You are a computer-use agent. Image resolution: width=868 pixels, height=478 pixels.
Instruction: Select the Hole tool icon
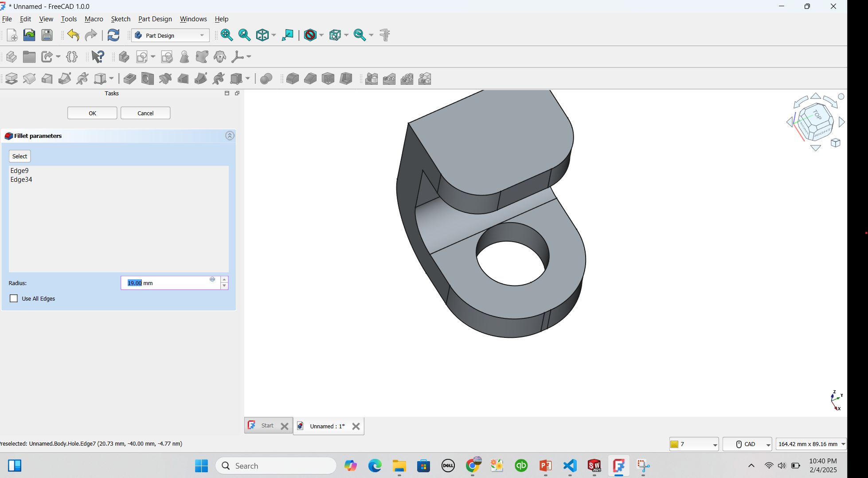[147, 79]
